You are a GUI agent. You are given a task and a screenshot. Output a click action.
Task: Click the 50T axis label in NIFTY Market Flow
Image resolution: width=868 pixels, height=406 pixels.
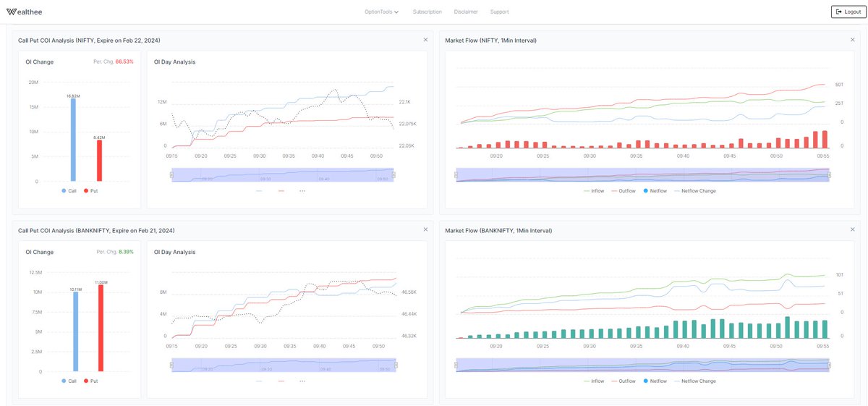(x=839, y=85)
